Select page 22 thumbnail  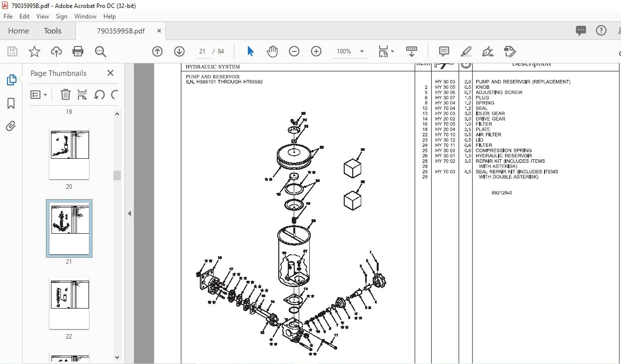coord(69,304)
